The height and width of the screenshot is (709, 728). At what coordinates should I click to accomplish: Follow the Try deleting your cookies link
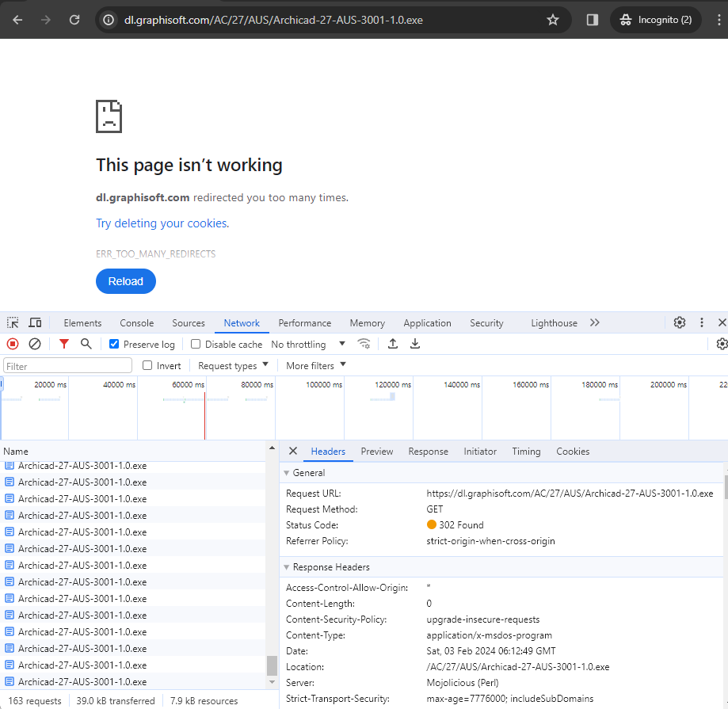(162, 223)
